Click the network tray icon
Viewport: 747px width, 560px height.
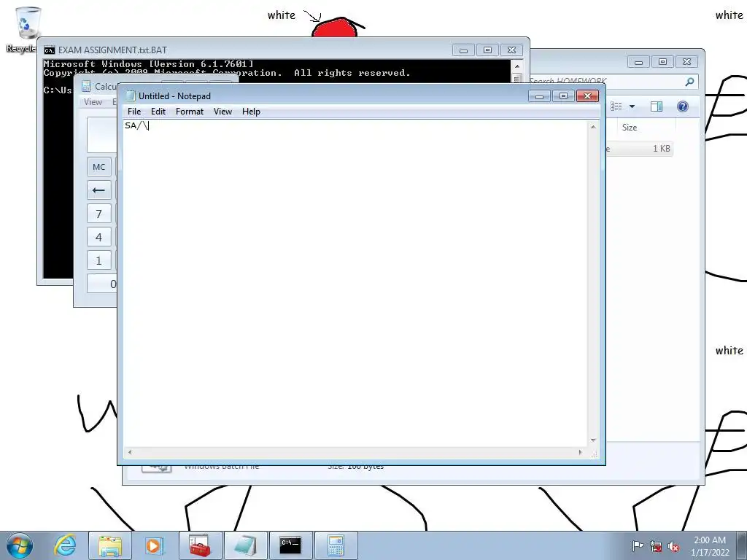[x=656, y=546]
